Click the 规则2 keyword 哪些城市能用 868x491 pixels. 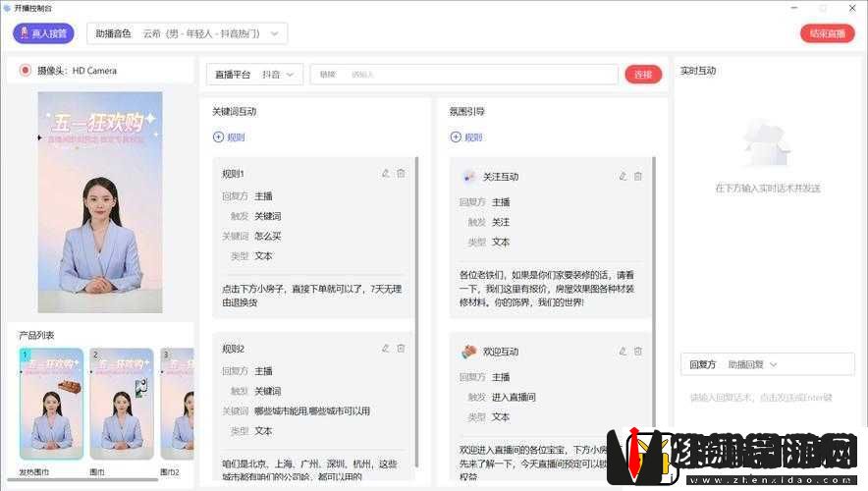312,410
